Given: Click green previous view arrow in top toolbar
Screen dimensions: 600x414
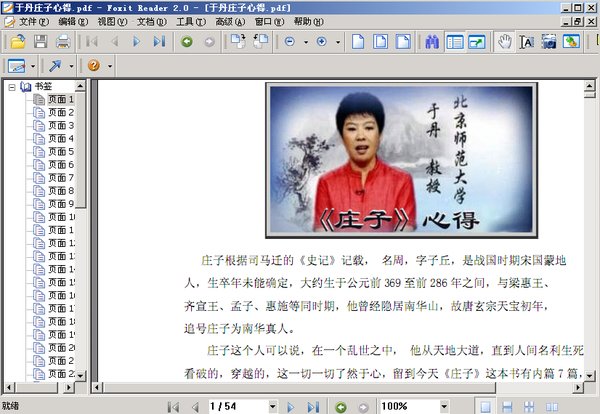Looking at the screenshot, I should pyautogui.click(x=187, y=41).
